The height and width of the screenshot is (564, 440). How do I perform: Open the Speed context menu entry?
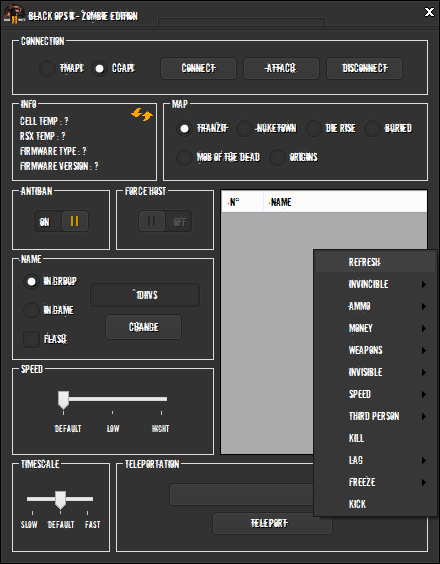375,394
